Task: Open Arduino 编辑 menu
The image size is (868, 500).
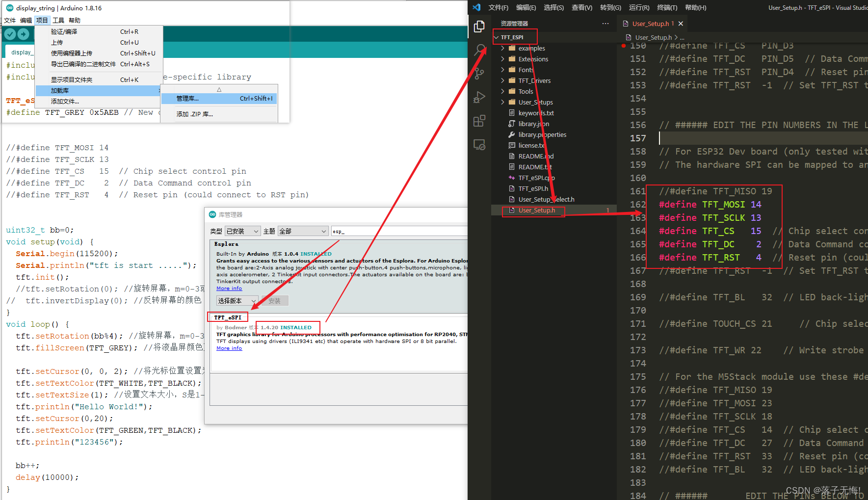Action: pyautogui.click(x=26, y=20)
